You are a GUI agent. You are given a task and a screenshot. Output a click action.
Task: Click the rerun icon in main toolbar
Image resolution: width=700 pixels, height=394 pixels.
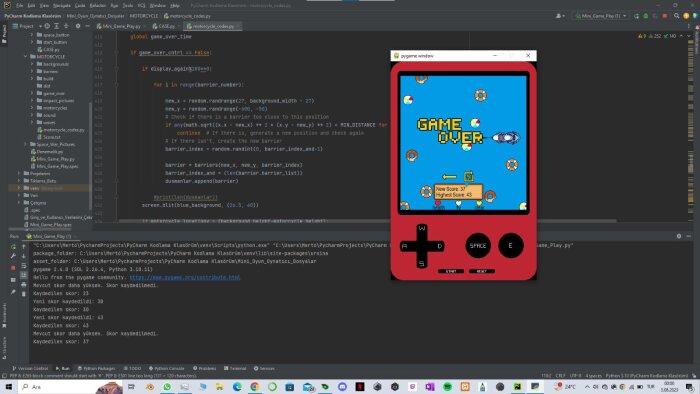(x=636, y=16)
